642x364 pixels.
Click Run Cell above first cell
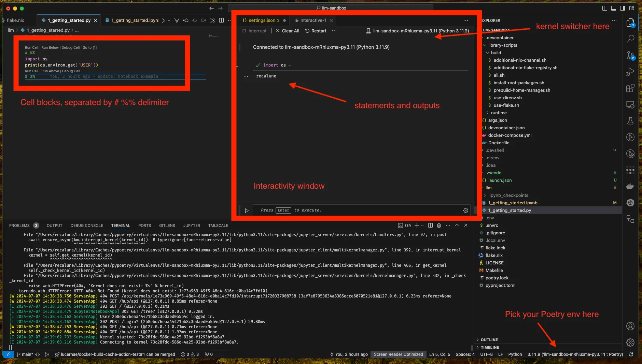coord(31,48)
